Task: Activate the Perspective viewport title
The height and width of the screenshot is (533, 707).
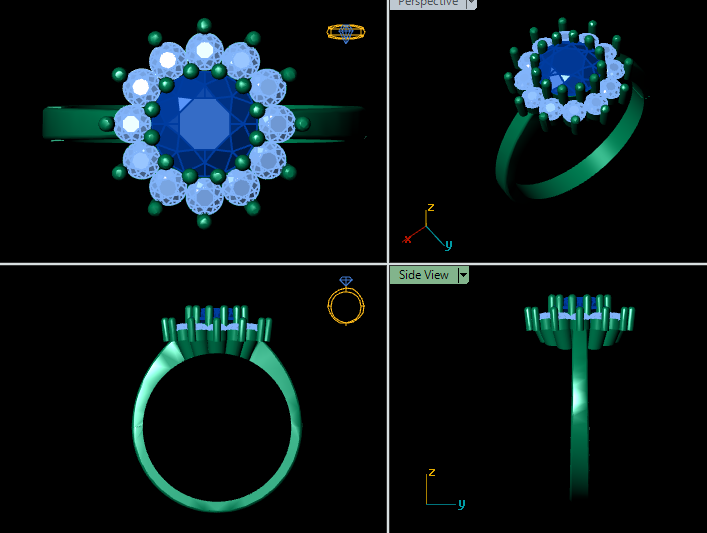Action: pos(427,3)
